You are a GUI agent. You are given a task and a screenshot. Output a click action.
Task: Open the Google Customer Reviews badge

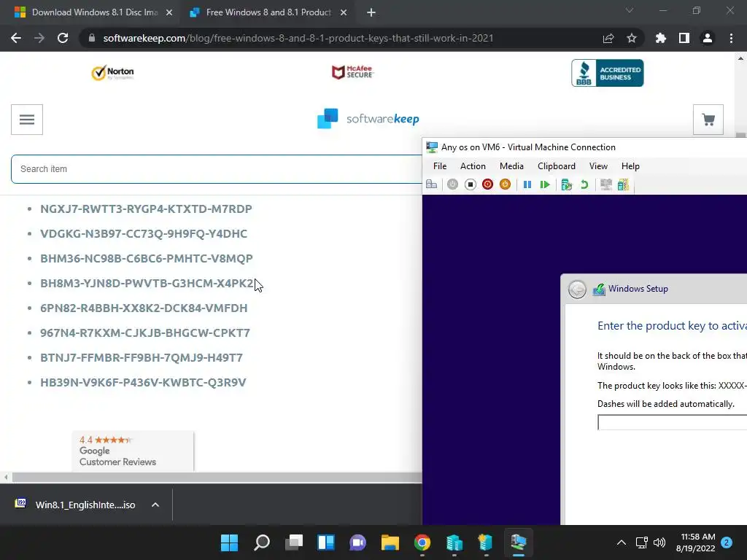[x=133, y=451]
